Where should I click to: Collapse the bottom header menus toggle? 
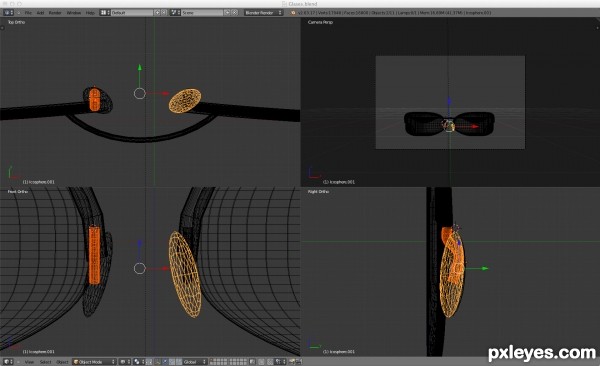pyautogui.click(x=18, y=362)
